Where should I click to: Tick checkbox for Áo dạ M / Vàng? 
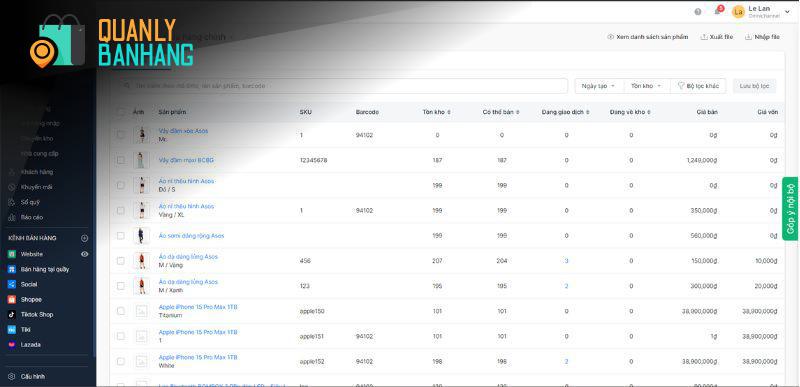(x=120, y=261)
